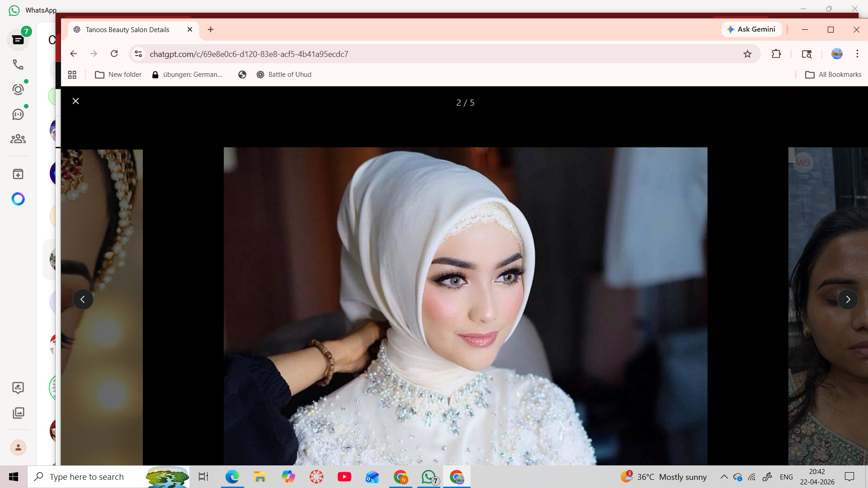Open the apps grid in bookmarks bar

point(72,75)
